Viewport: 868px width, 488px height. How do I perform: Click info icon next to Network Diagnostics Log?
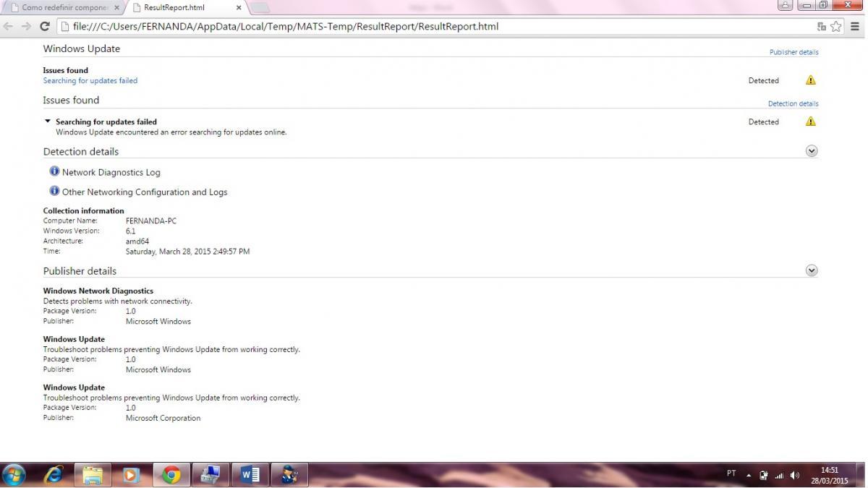tap(54, 171)
